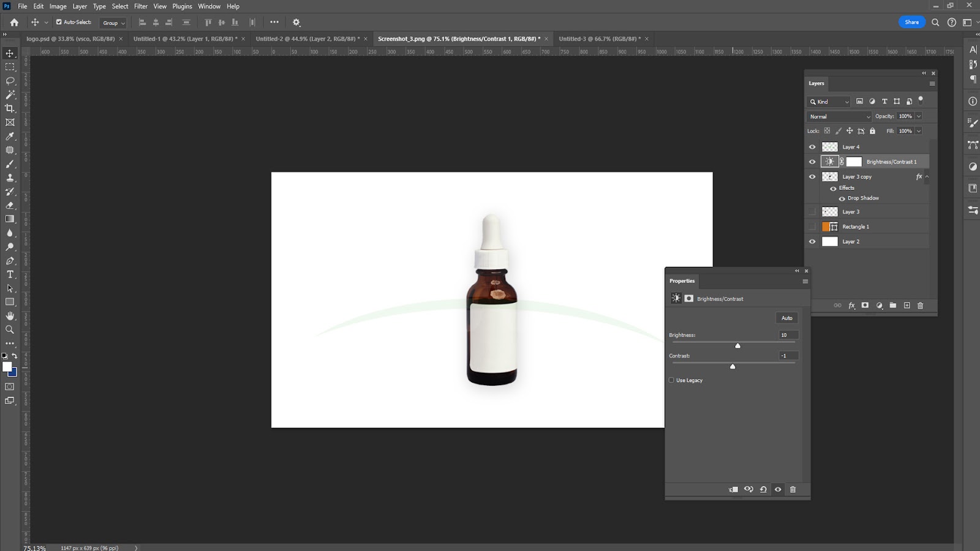The width and height of the screenshot is (980, 551).
Task: Select the Eyedropper tool
Action: [x=10, y=137]
